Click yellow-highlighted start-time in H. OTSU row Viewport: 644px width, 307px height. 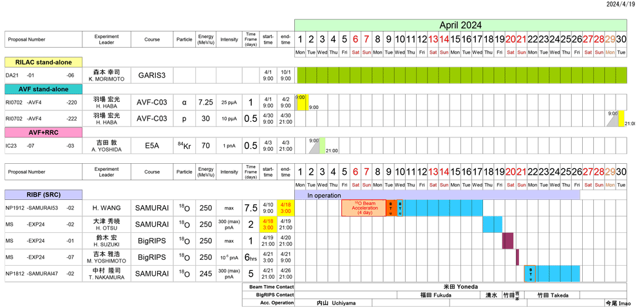[x=268, y=224]
